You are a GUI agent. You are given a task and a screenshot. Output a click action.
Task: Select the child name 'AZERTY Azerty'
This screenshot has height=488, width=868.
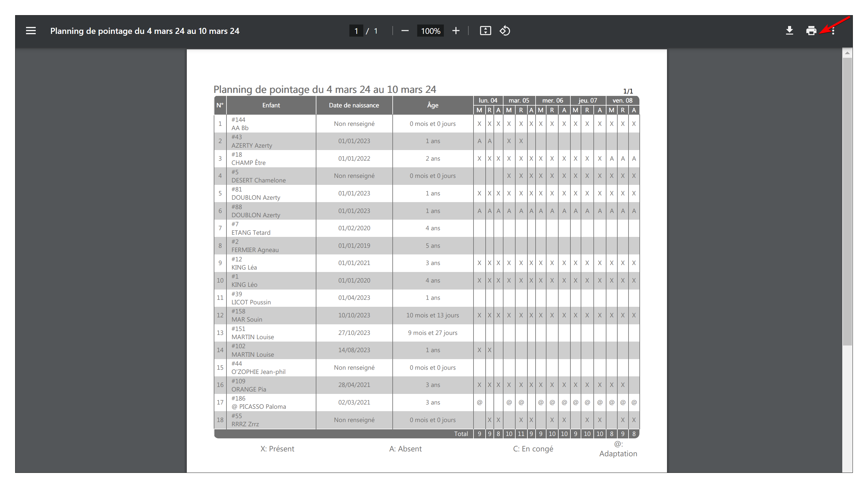coord(252,146)
